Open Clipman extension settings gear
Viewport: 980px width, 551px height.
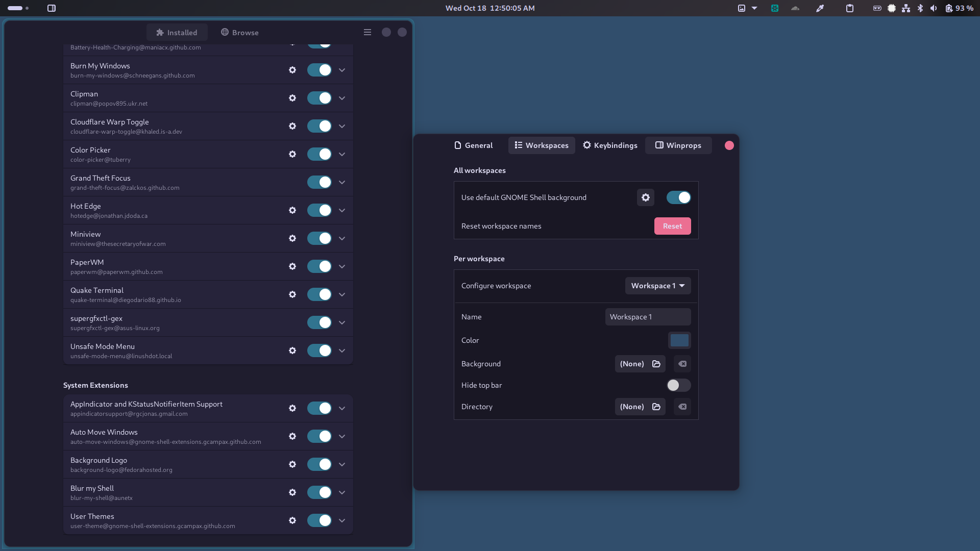(x=292, y=98)
